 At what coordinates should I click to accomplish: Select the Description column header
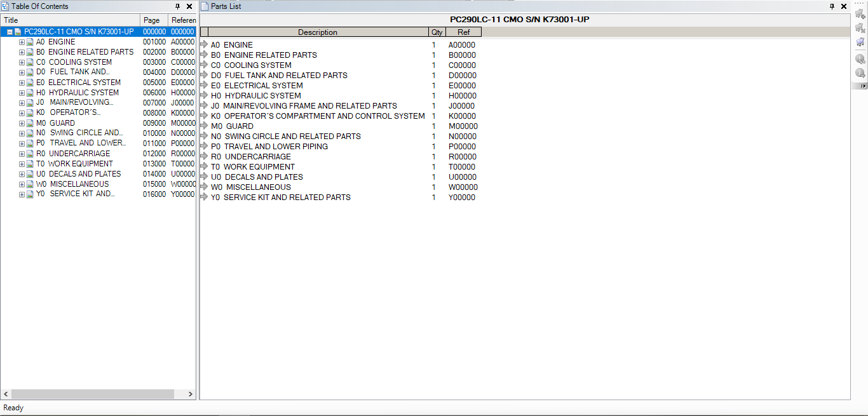(x=318, y=32)
